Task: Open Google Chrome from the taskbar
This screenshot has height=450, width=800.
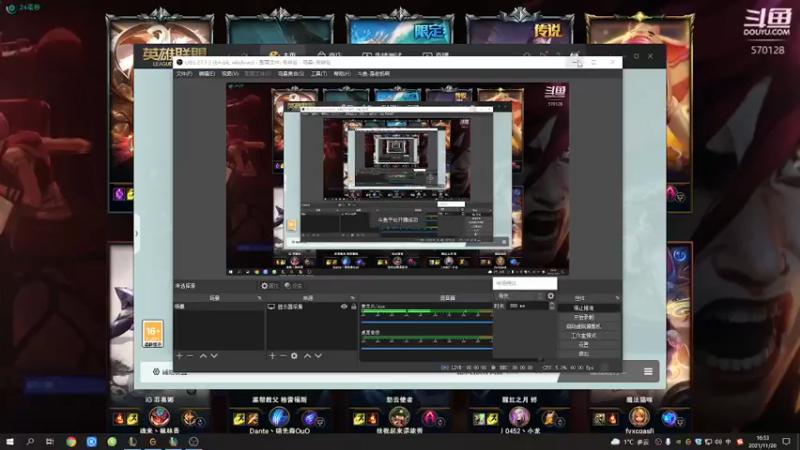Action: (71, 442)
